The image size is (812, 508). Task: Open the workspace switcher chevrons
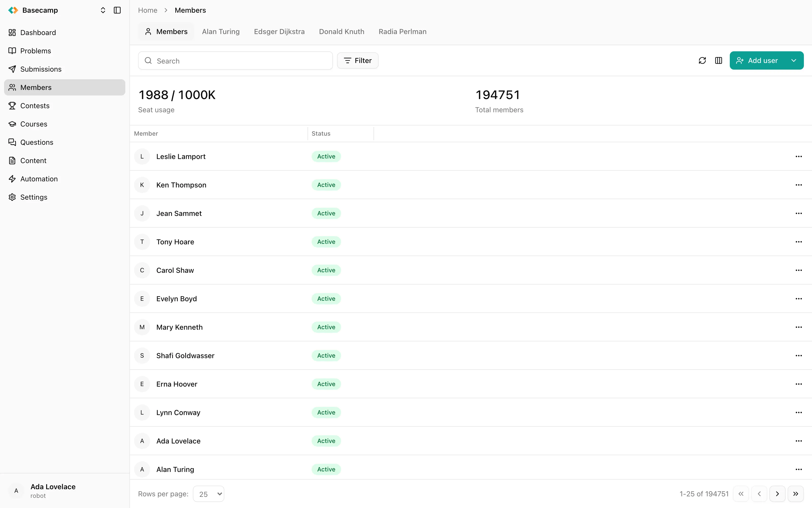tap(103, 10)
